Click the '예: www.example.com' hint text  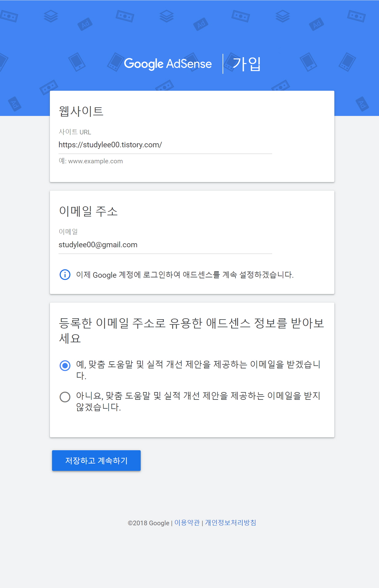pyautogui.click(x=91, y=161)
